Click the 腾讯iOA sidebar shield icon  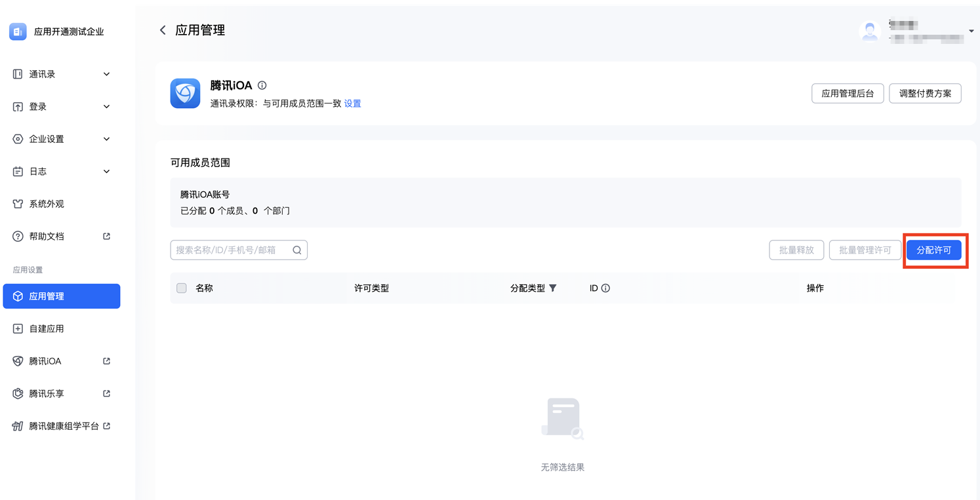[x=18, y=361]
